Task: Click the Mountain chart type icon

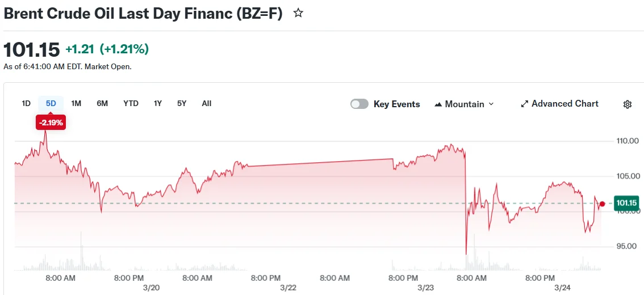Action: pos(438,104)
